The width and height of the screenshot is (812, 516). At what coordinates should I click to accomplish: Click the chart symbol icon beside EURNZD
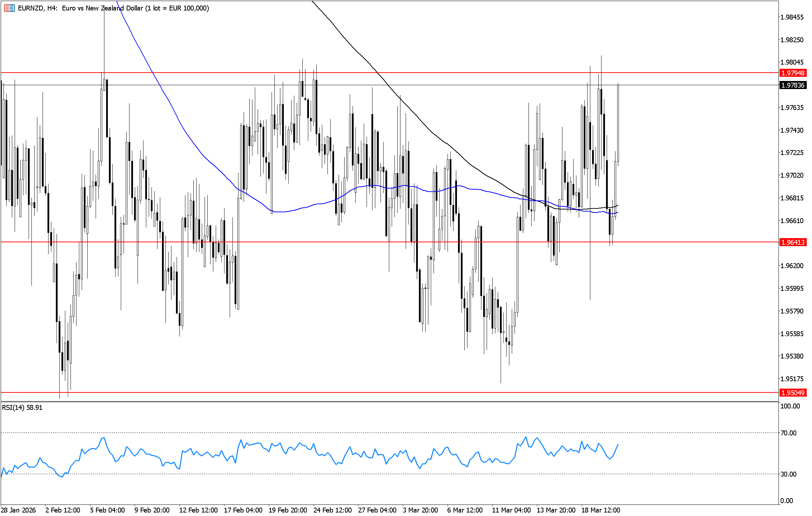(9, 8)
